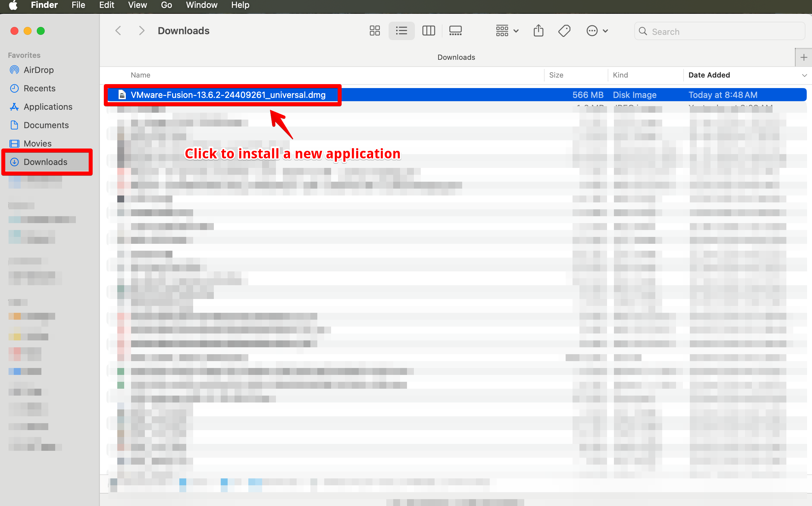812x506 pixels.
Task: Click the Share toolbar icon
Action: point(538,31)
